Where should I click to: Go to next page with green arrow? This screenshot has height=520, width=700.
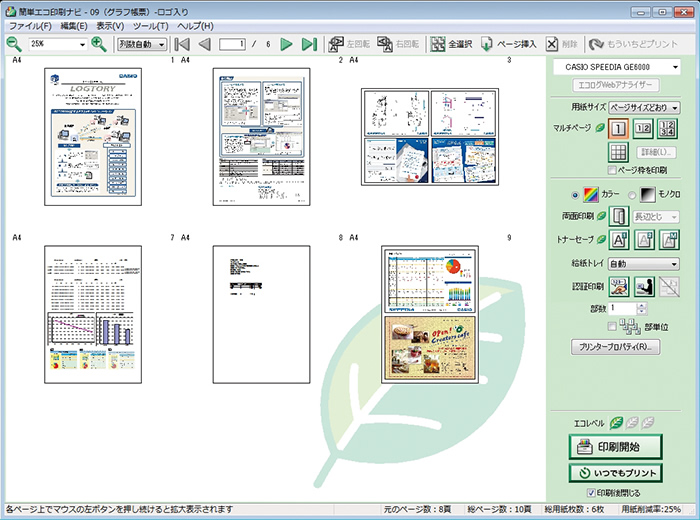286,44
